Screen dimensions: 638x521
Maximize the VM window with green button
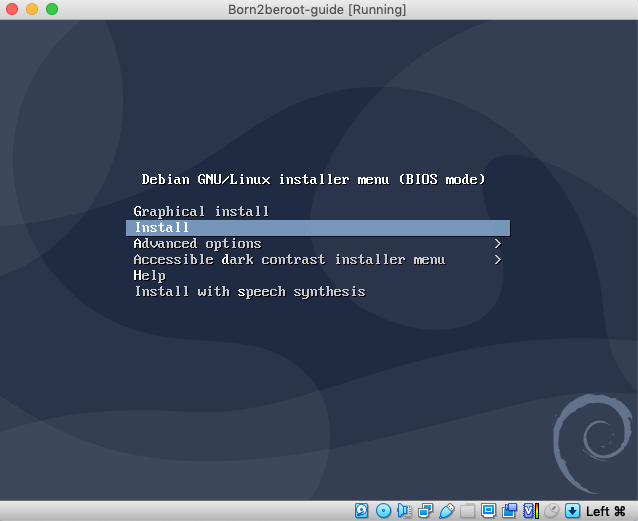click(52, 9)
